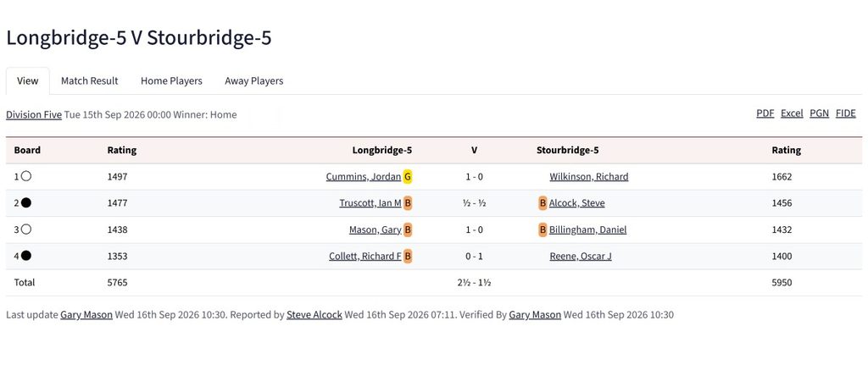The width and height of the screenshot is (868, 376).
Task: Open the Steve Alcock reporter link
Action: click(x=314, y=315)
